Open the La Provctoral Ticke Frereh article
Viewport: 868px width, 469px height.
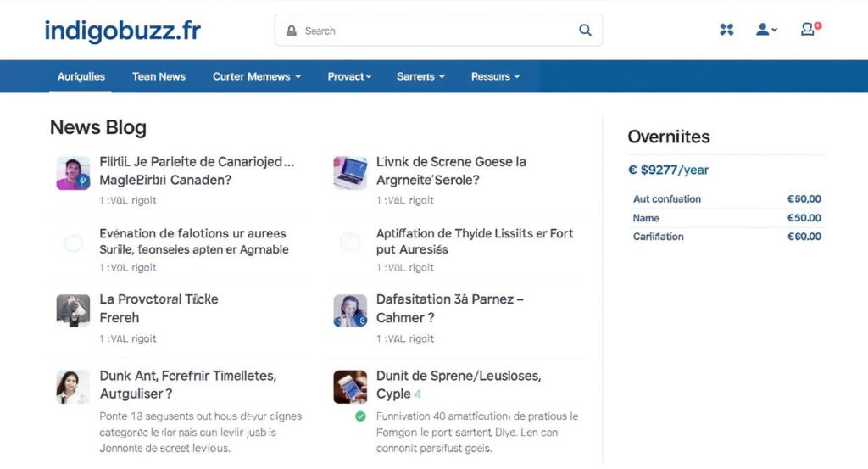[x=159, y=309]
